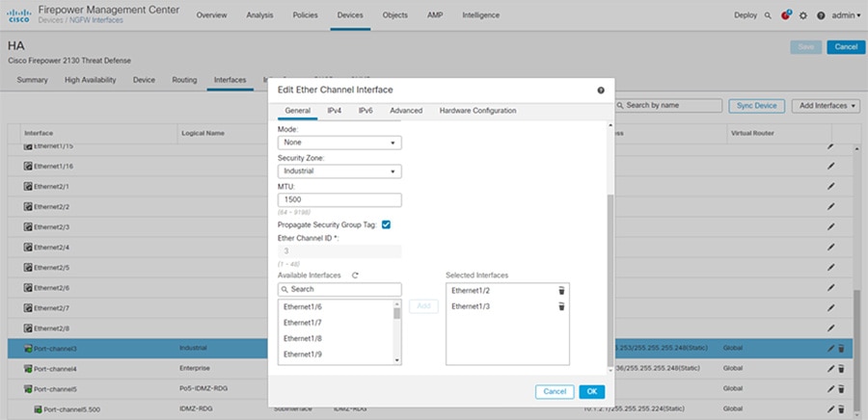Go to the Routing tab
Viewport: 868px width, 420px height.
[x=184, y=80]
